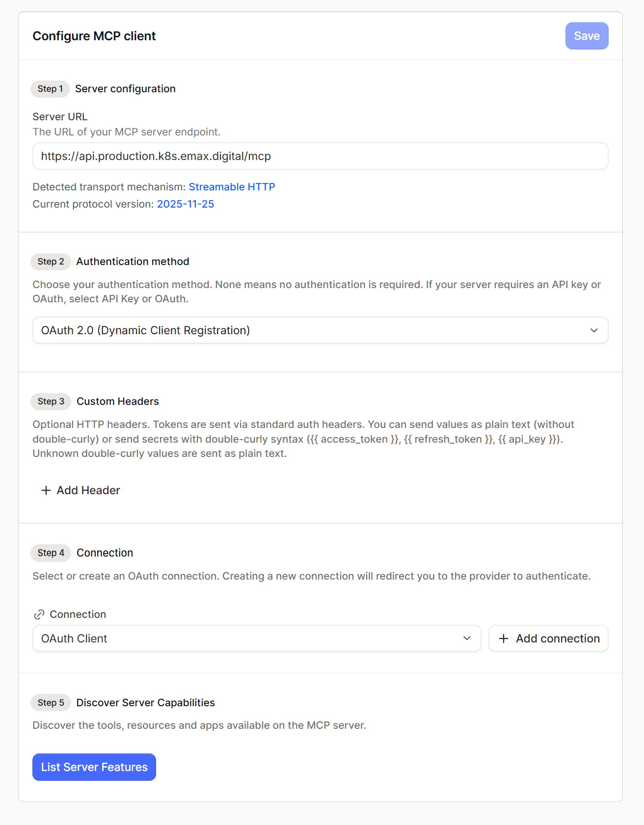Add a new custom header
The width and height of the screenshot is (644, 825).
pyautogui.click(x=81, y=490)
